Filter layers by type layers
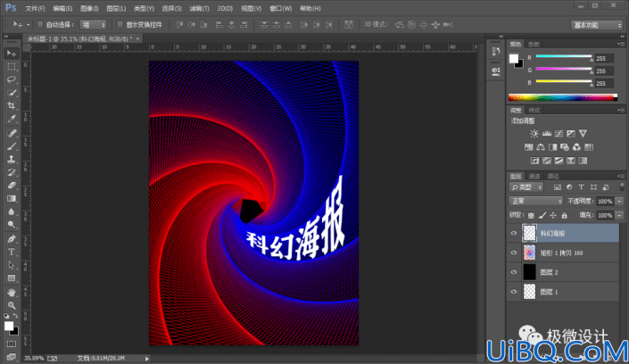The width and height of the screenshot is (629, 364). tap(581, 187)
